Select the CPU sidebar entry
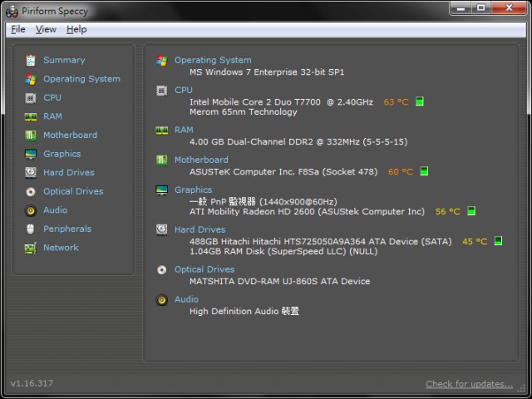The width and height of the screenshot is (532, 399). 52,98
